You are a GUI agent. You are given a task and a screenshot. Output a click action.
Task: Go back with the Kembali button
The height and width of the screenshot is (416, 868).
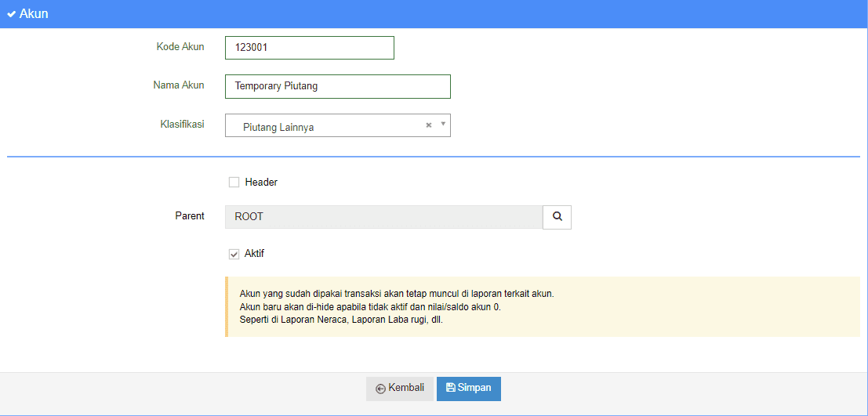(x=400, y=389)
